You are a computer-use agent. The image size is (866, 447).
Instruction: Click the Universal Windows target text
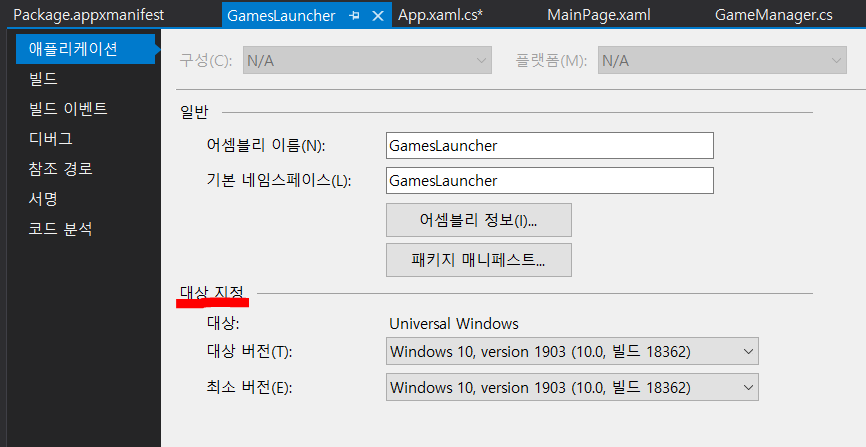(453, 323)
